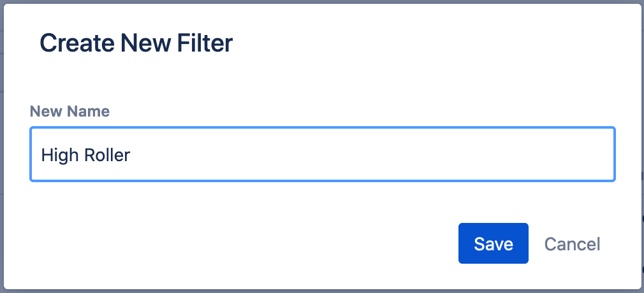
Task: Click the "New Name" field label
Action: [70, 111]
